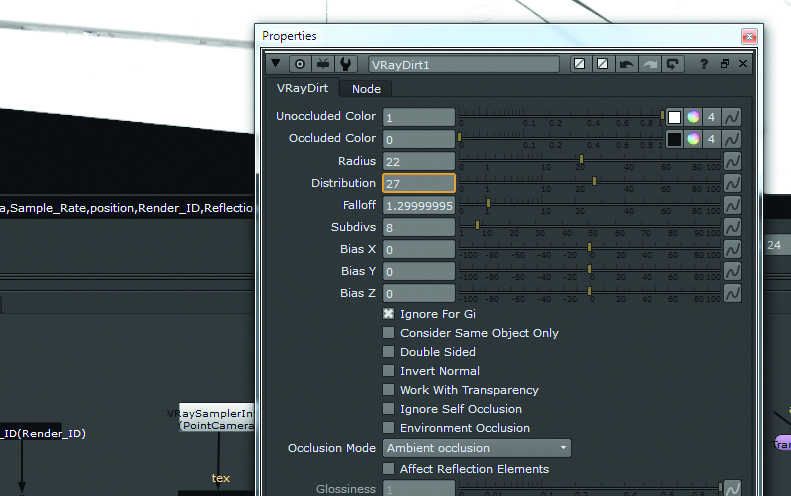Click the Subdivs value field
Screen dimensions: 791x496
coord(419,228)
